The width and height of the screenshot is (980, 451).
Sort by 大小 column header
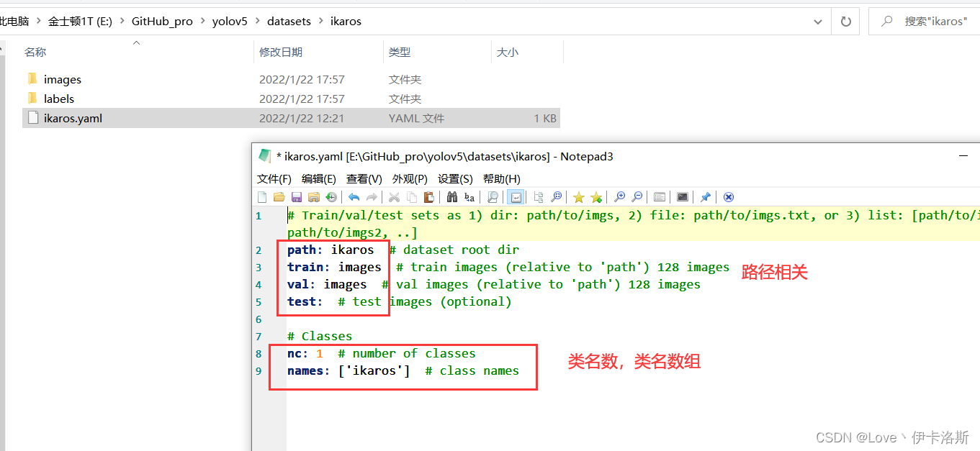coord(508,52)
